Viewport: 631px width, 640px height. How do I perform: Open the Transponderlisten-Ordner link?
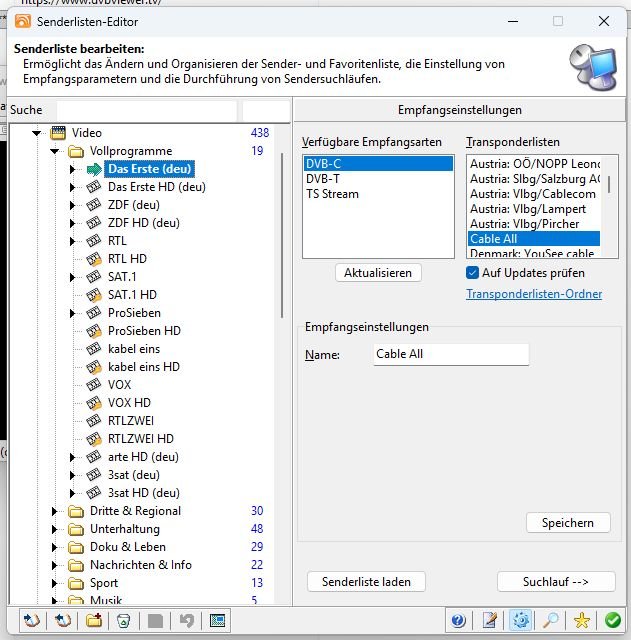click(x=534, y=294)
